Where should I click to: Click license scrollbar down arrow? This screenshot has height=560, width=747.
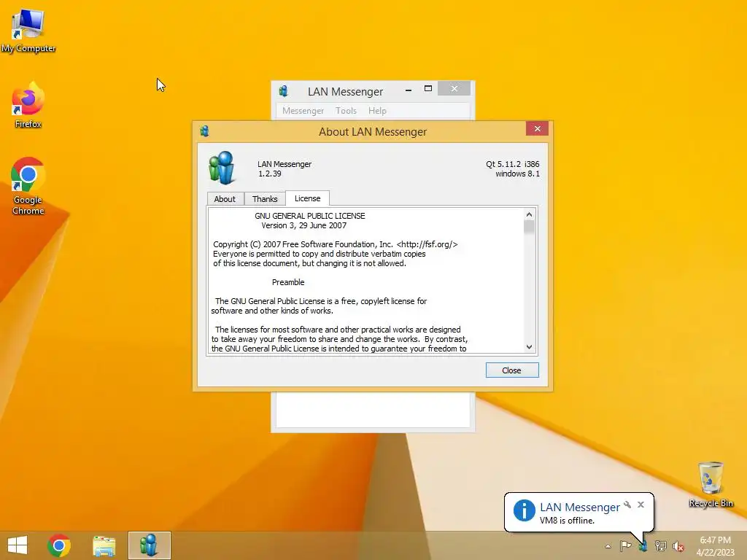(x=529, y=346)
